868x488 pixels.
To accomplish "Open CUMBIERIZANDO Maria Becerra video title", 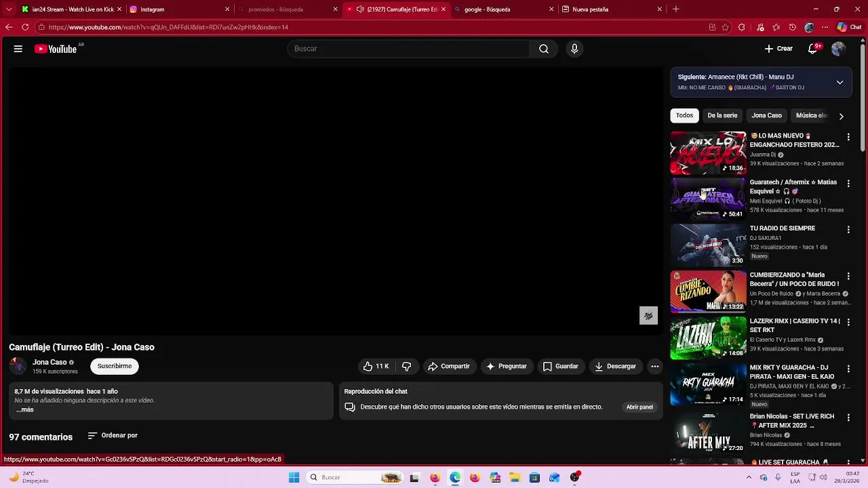I will pyautogui.click(x=794, y=279).
